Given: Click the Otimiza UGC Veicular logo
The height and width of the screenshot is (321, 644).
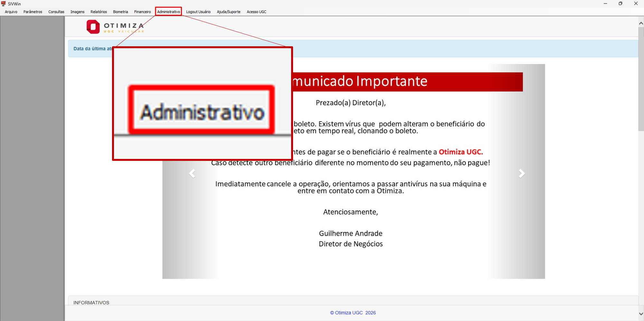Looking at the screenshot, I should click(x=115, y=27).
